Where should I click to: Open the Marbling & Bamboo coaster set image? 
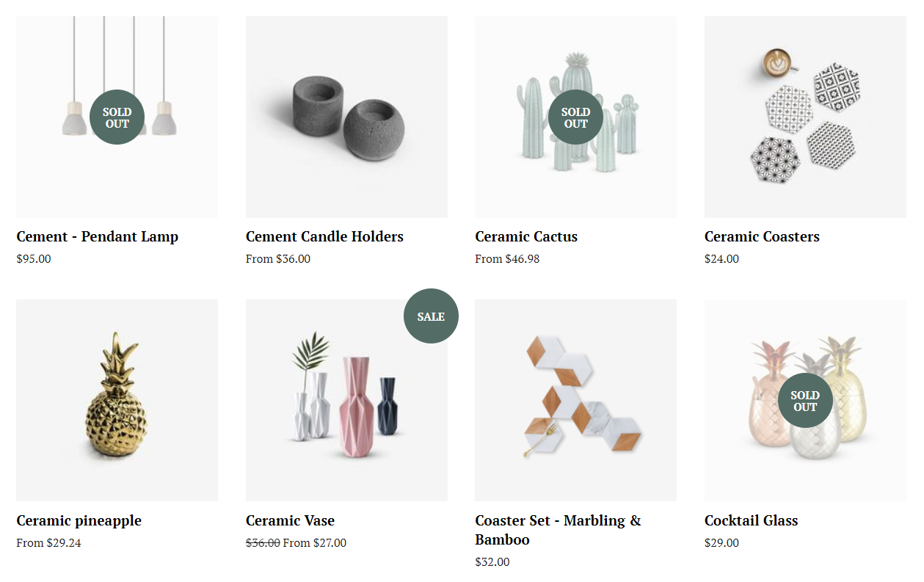pos(575,400)
